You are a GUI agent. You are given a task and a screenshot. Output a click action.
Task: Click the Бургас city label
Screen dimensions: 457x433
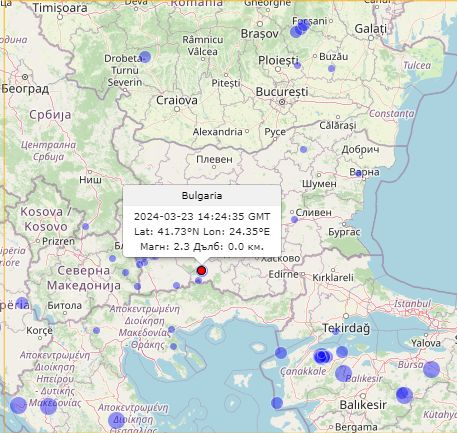(344, 232)
